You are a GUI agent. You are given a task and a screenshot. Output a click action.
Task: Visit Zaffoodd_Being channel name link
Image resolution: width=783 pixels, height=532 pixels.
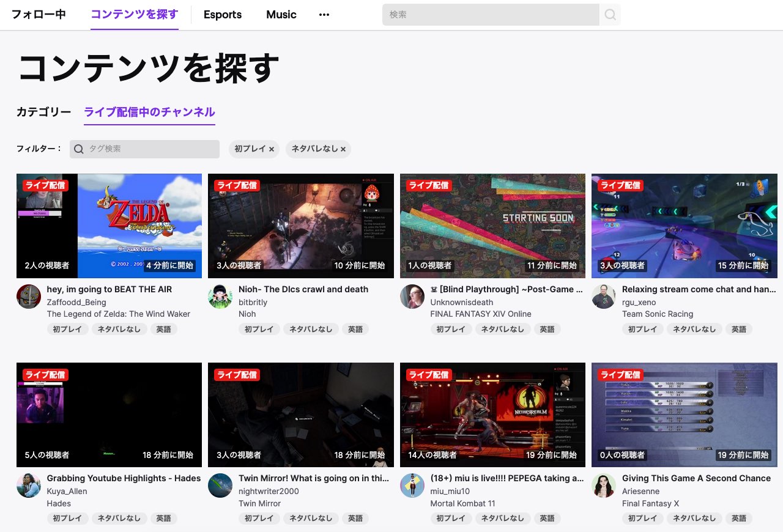click(x=76, y=302)
